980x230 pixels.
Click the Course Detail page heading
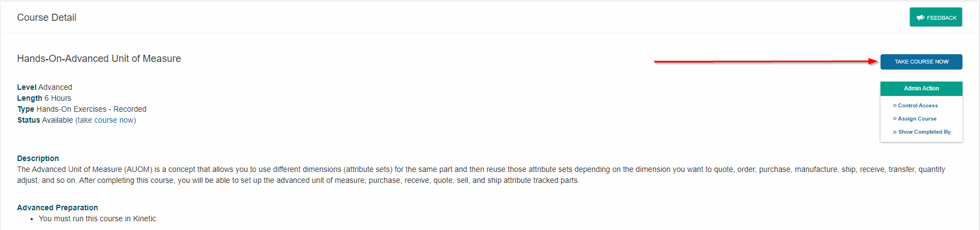point(46,18)
